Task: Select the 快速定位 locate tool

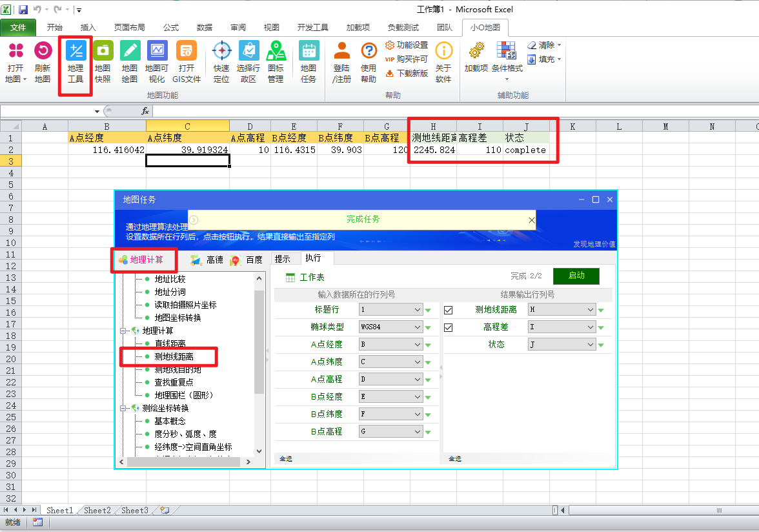Action: [x=222, y=63]
